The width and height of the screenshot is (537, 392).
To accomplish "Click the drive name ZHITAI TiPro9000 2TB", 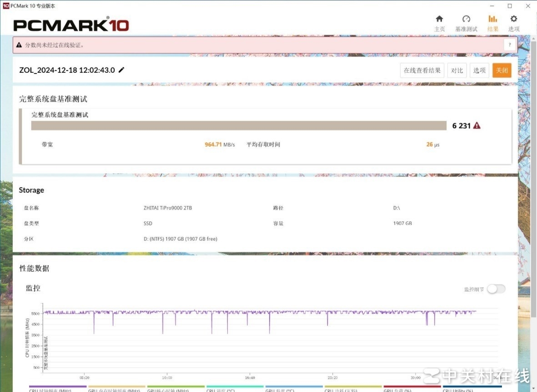I will [x=168, y=208].
